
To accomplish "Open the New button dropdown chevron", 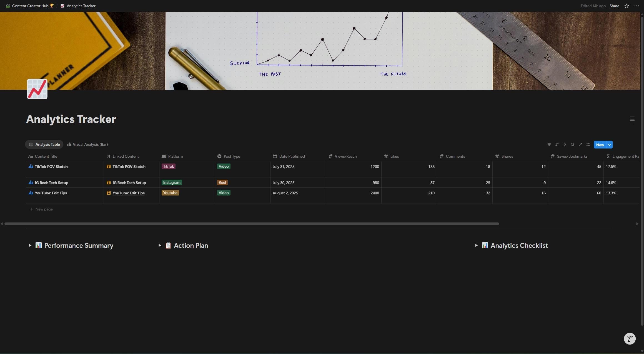I will pyautogui.click(x=609, y=145).
